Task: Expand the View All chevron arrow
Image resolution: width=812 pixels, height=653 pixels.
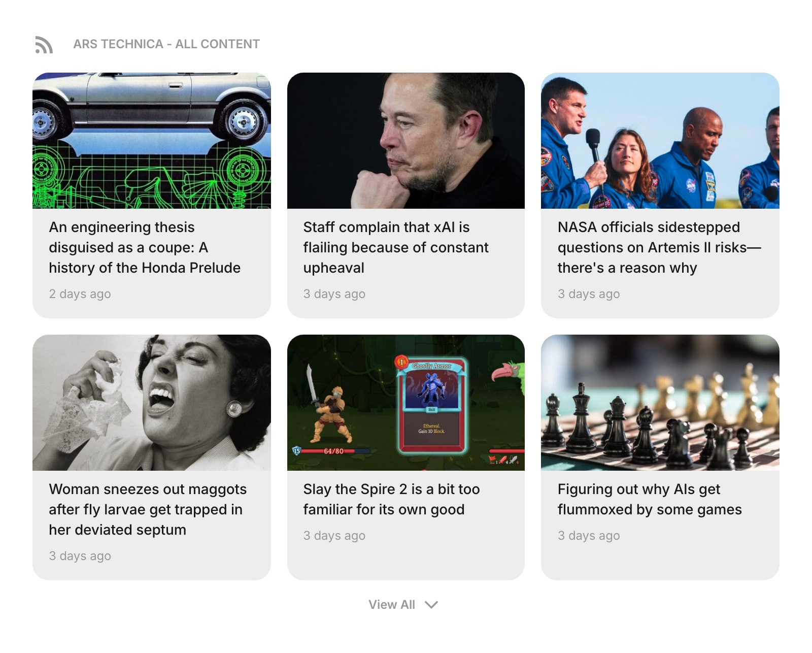Action: pyautogui.click(x=431, y=605)
